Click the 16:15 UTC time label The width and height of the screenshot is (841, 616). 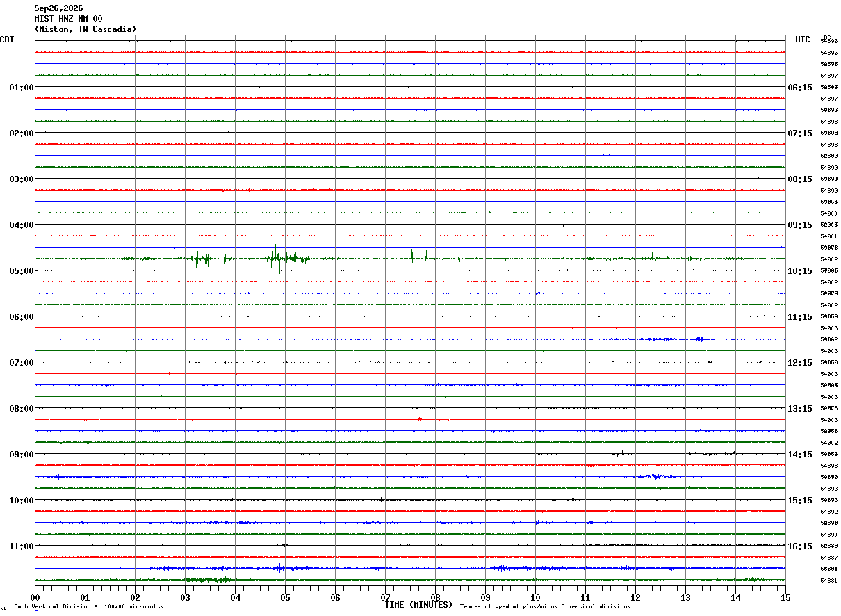tap(800, 546)
